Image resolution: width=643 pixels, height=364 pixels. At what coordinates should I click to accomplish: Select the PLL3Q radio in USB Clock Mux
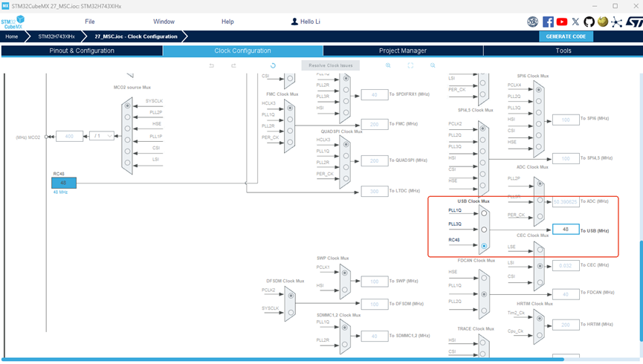click(485, 230)
